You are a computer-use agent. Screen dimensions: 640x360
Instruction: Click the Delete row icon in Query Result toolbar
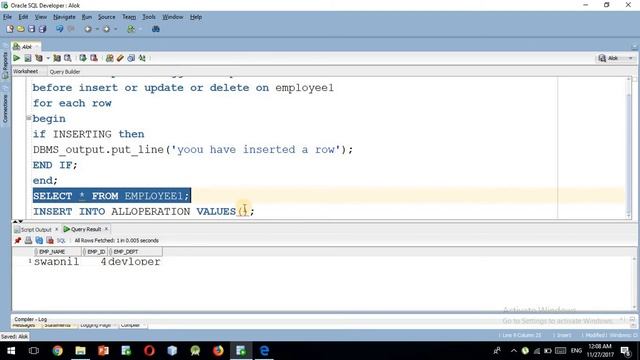[50, 240]
